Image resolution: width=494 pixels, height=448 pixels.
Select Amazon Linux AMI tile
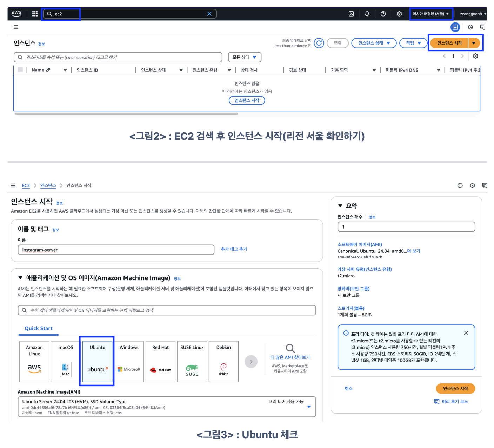point(34,361)
